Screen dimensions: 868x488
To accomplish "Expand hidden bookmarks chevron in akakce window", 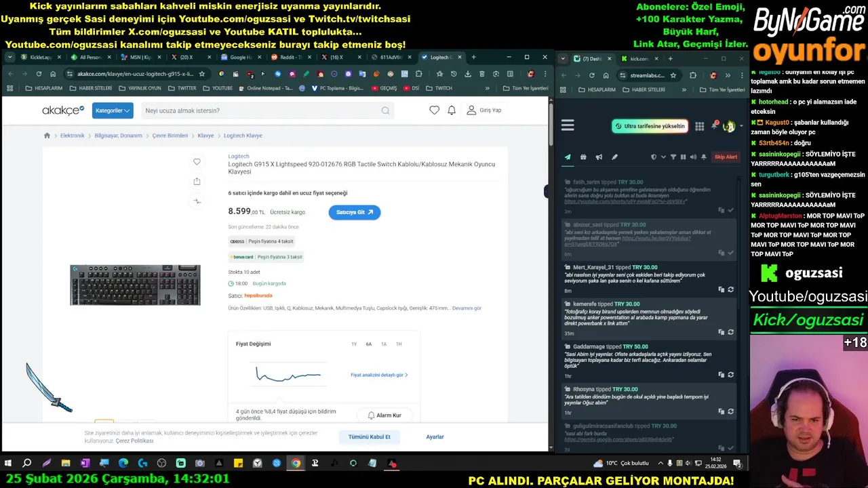I will click(x=487, y=88).
